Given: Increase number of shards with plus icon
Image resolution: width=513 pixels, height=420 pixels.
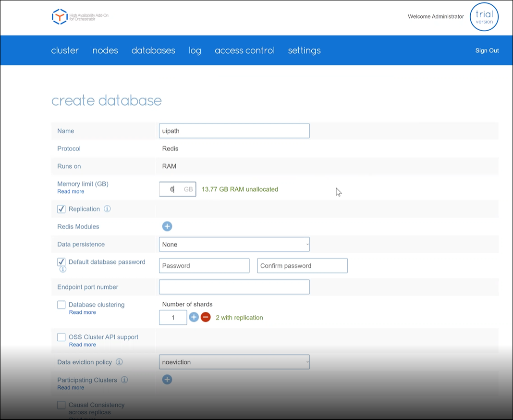Looking at the screenshot, I should [x=194, y=317].
